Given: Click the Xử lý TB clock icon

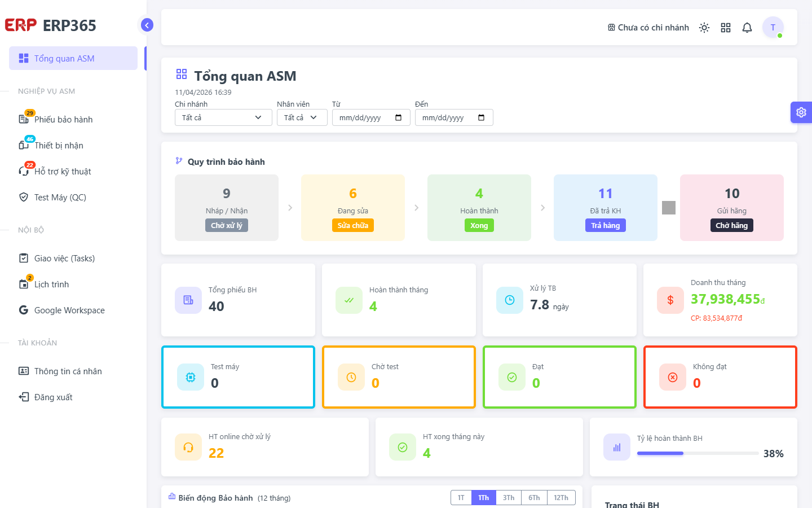Looking at the screenshot, I should [510, 300].
